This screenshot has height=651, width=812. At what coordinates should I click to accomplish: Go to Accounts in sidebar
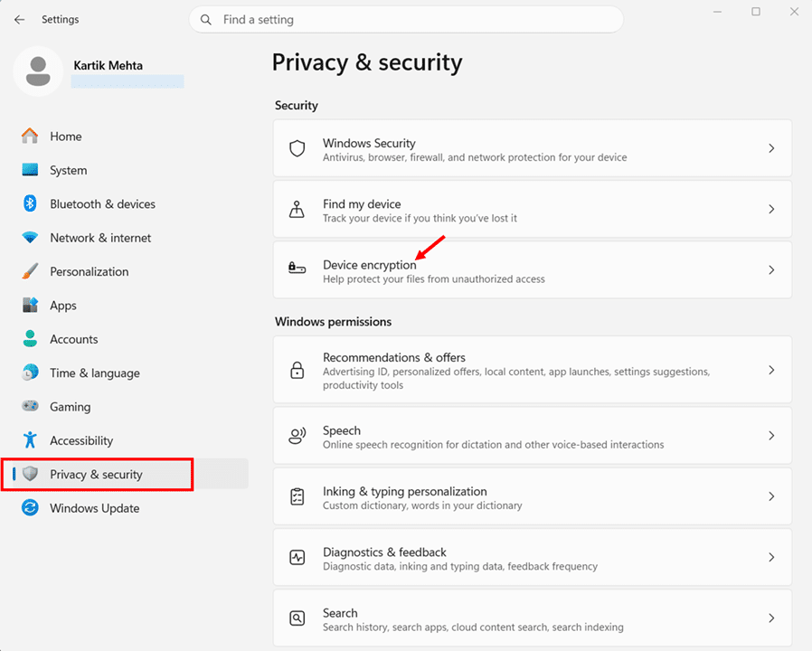click(x=74, y=339)
